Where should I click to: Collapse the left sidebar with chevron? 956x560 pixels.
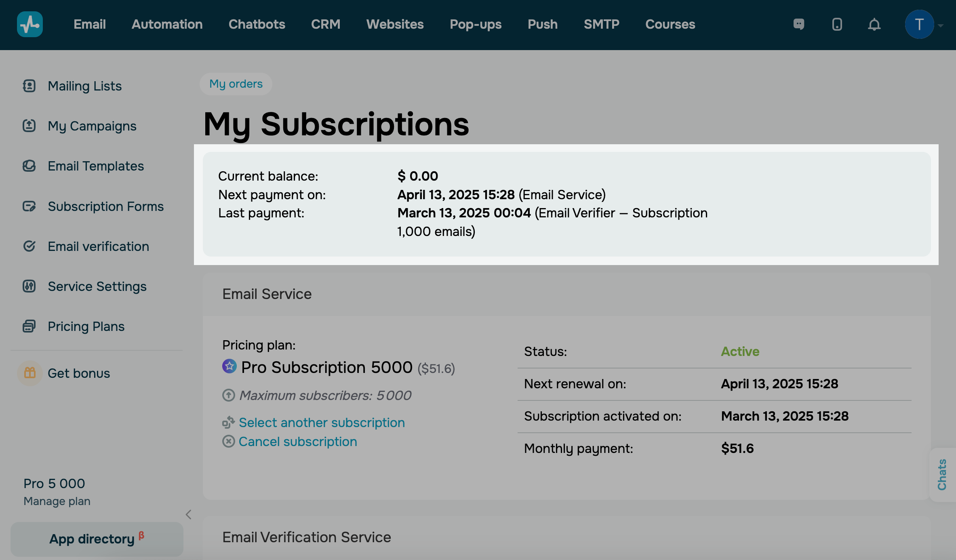pos(188,514)
